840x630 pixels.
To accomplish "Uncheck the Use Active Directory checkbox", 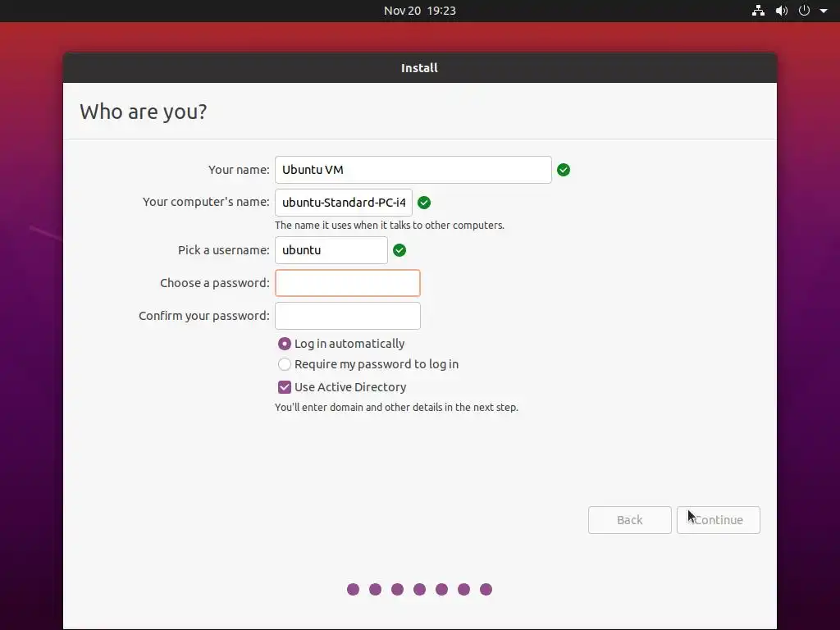I will [x=285, y=387].
